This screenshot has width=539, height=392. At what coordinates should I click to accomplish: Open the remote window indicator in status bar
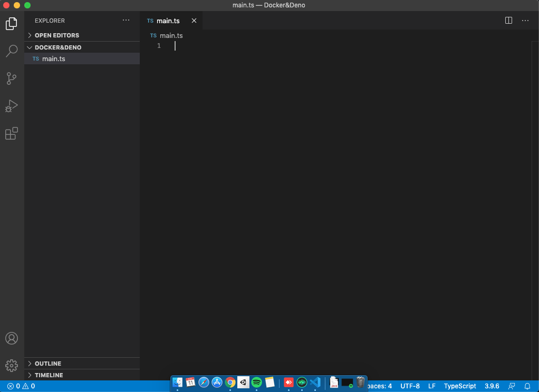(511, 386)
